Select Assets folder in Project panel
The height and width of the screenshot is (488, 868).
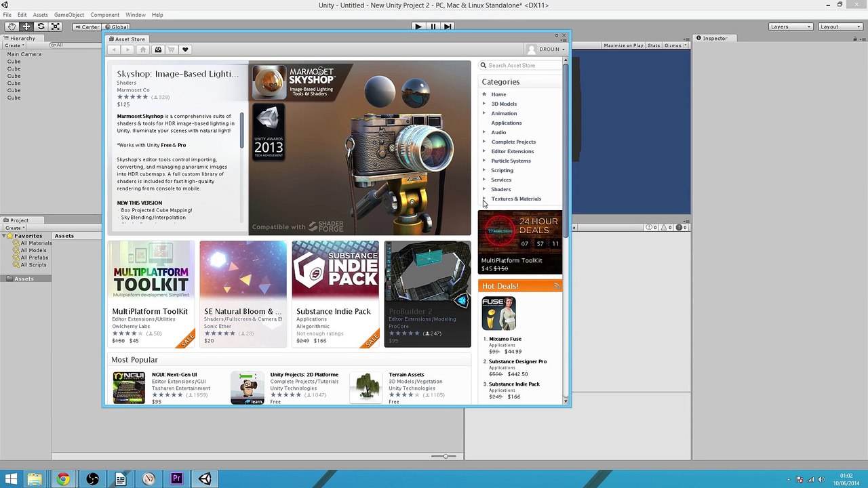pyautogui.click(x=24, y=279)
